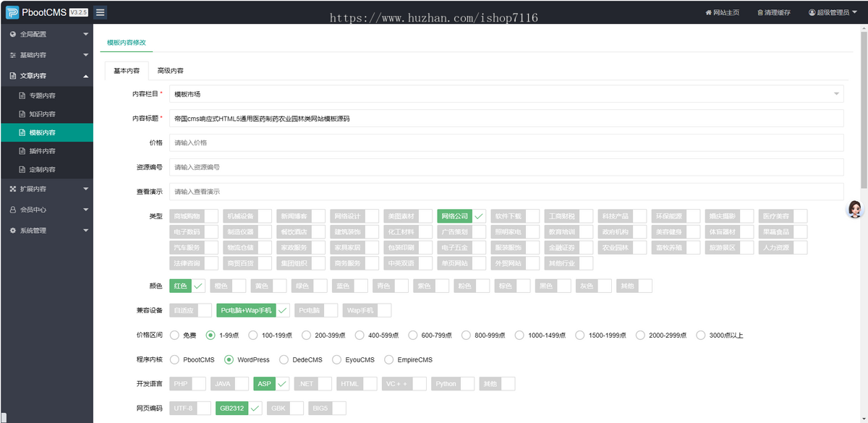Open the 网站主页 home icon link
868x423 pixels.
[x=709, y=12]
